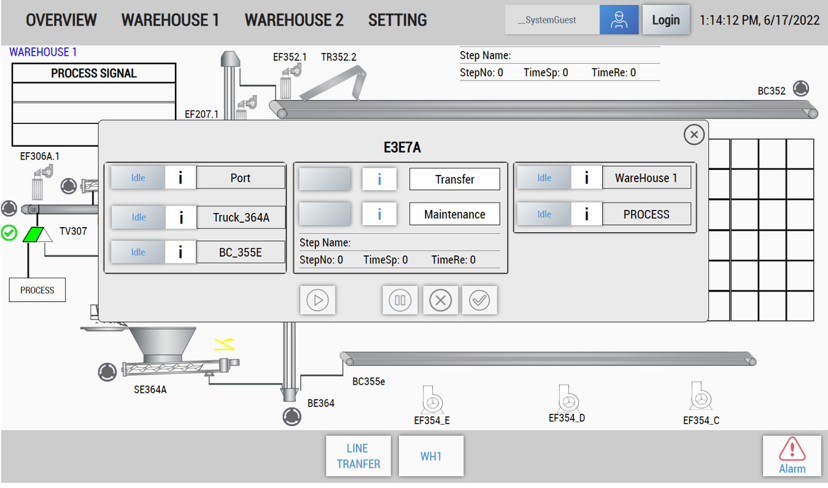This screenshot has height=488, width=828.
Task: Close the E3E7A popup dialog
Action: tap(693, 134)
